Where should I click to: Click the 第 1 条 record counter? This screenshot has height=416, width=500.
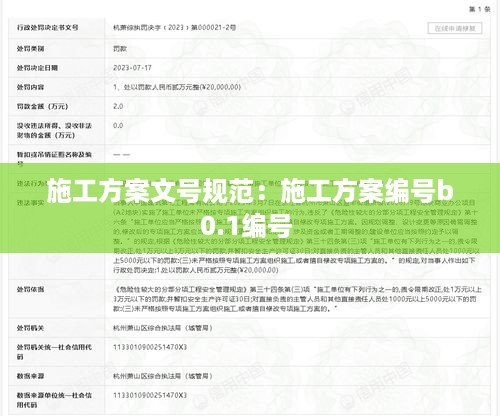(480, 9)
